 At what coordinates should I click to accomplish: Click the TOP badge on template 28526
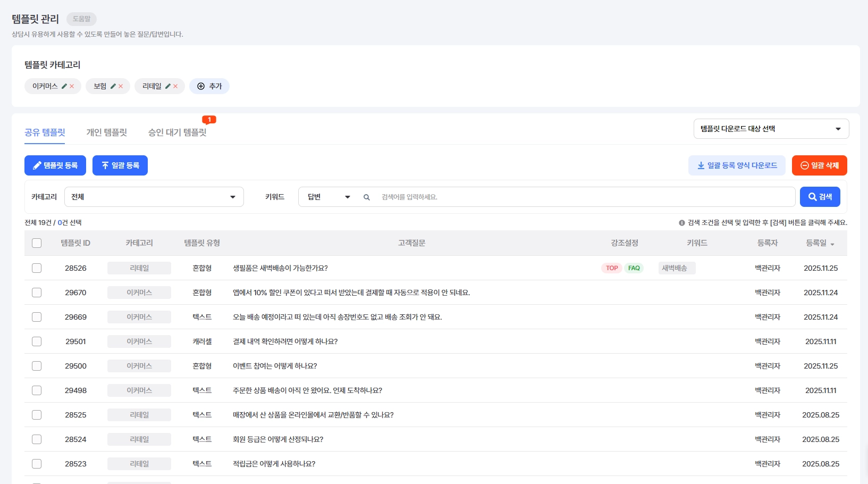pyautogui.click(x=612, y=268)
